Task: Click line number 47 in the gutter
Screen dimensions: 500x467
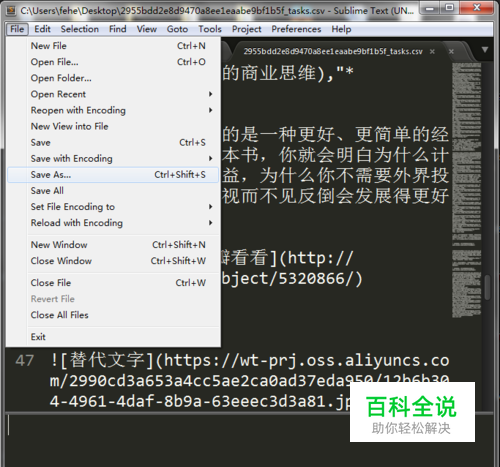Action: coord(24,361)
